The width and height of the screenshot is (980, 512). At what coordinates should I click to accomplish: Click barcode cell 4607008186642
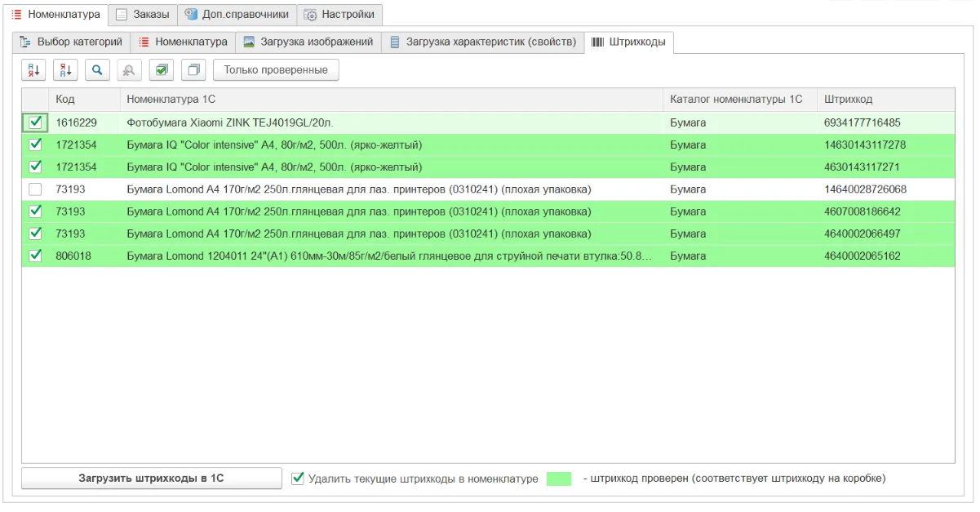pyautogui.click(x=885, y=211)
